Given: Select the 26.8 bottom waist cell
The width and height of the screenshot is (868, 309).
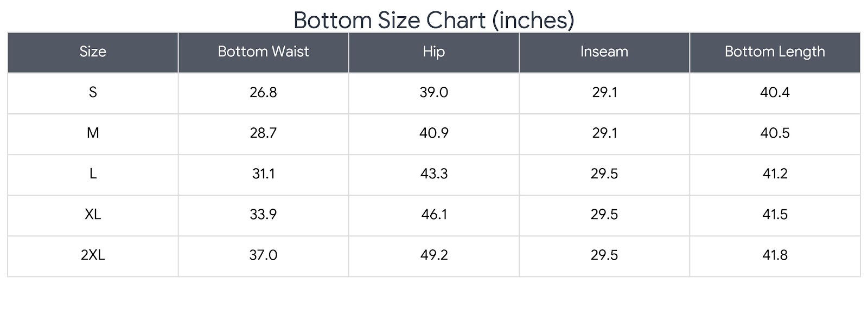Looking at the screenshot, I should click(263, 92).
